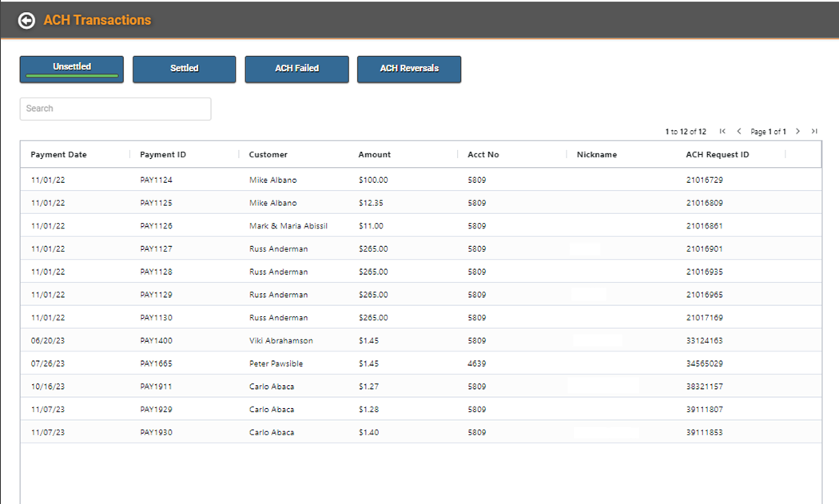Select the Viki Abrahamson transaction row
The height and width of the screenshot is (504, 839).
coord(320,340)
